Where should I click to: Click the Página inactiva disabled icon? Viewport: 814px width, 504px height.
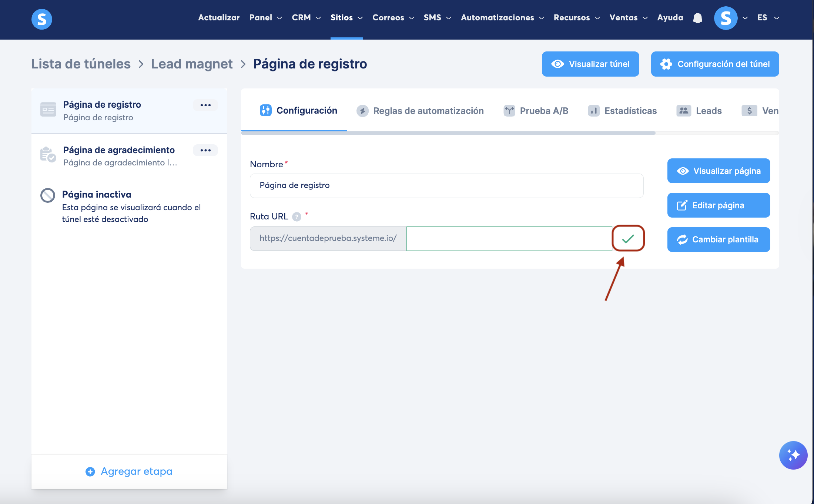point(48,195)
